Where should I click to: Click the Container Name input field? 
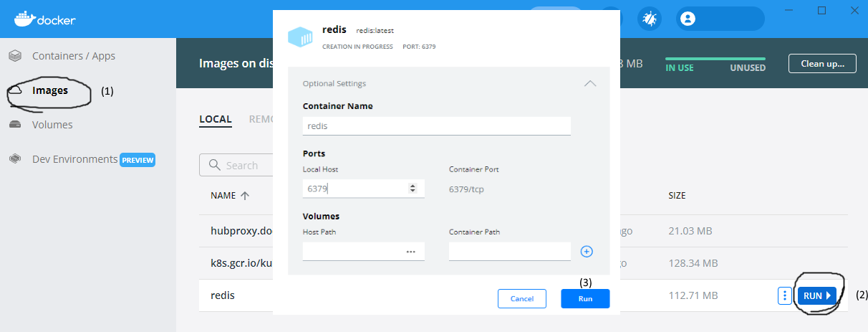click(x=437, y=125)
